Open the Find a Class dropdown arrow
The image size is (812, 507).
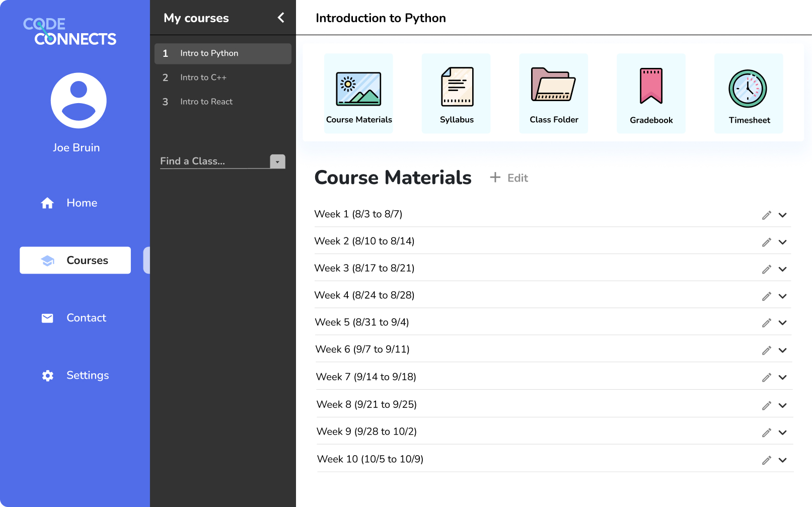click(277, 161)
